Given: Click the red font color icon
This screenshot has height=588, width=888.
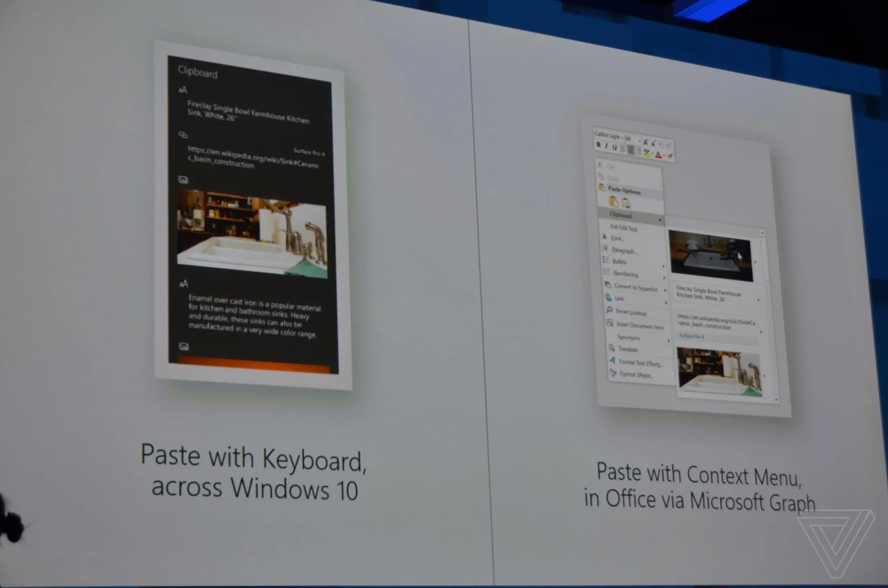Looking at the screenshot, I should tap(659, 155).
